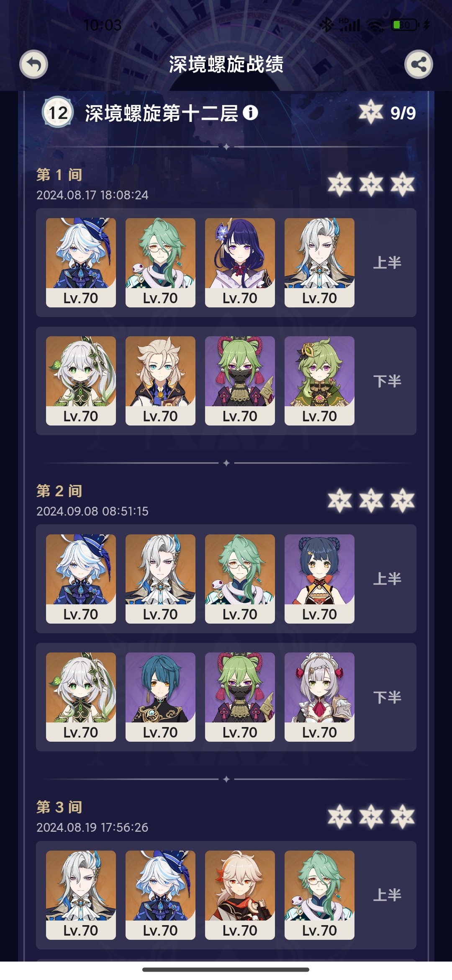Tap the 9/9 star total icon

point(371,112)
